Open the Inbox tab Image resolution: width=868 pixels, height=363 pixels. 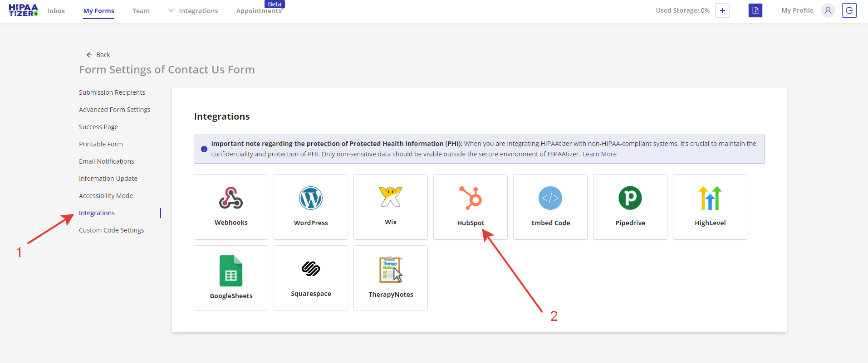[x=56, y=11]
